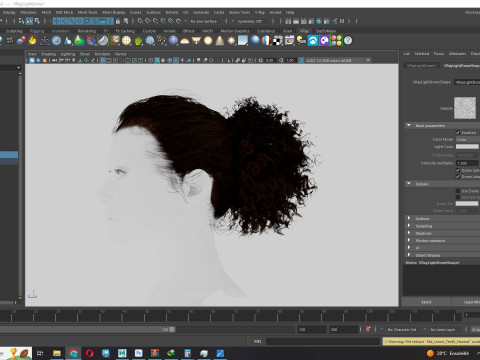
Task: Click the four colored dots shelf icon
Action: click(x=336, y=41)
